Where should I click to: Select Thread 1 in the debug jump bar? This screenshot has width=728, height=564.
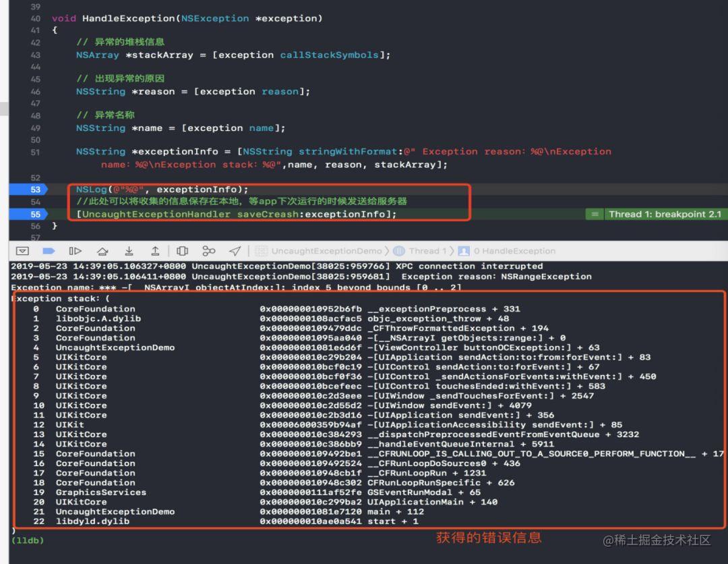[x=420, y=251]
